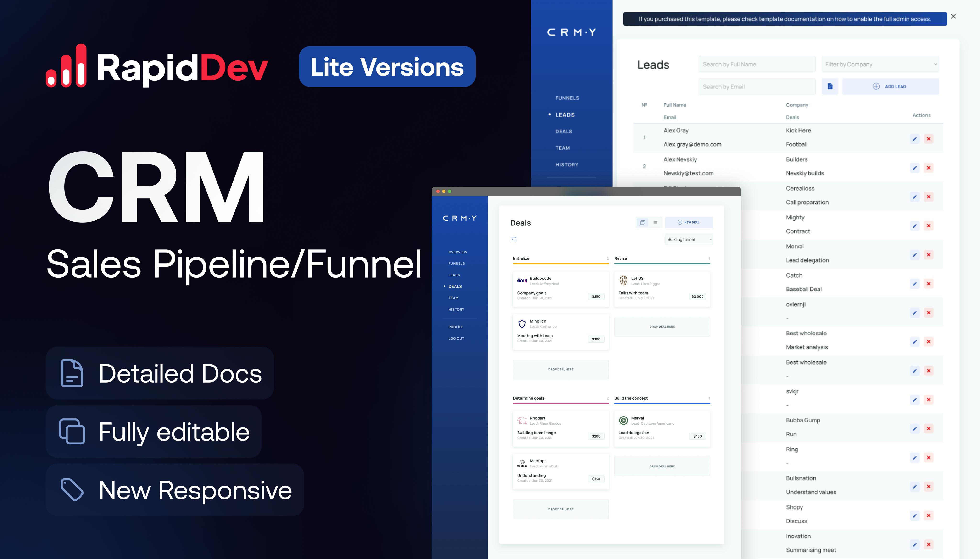Select DEALS in the navigation menu
Image resolution: width=980 pixels, height=559 pixels.
[x=455, y=286]
